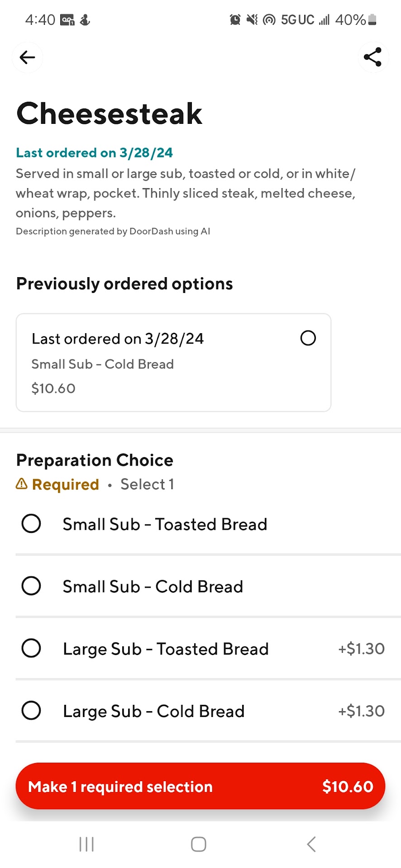Tap the battery icon in status bar
The width and height of the screenshot is (401, 868).
coord(372,19)
